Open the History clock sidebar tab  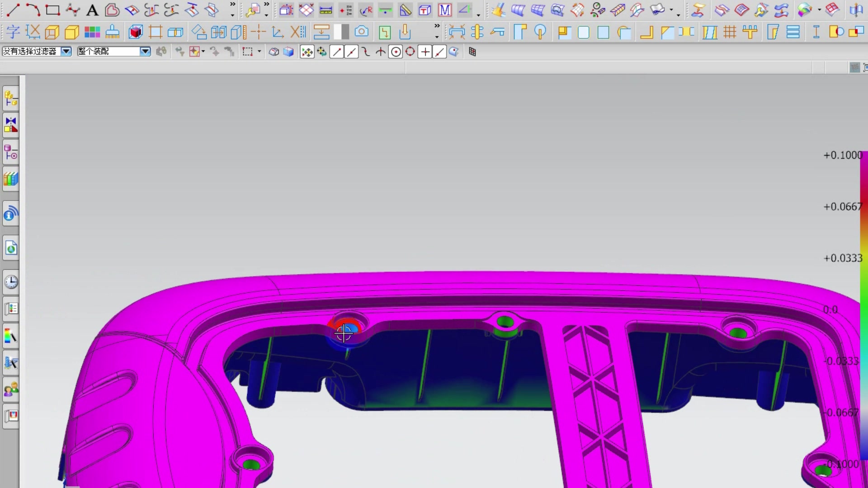11,282
